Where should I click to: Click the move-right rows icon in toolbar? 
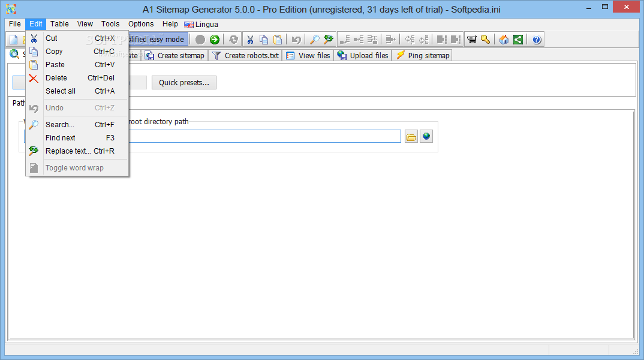[x=390, y=40]
